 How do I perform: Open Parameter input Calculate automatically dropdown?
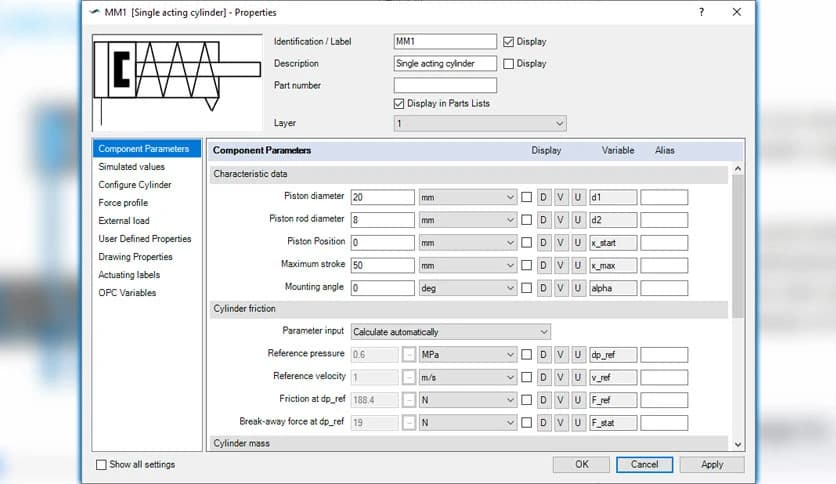(451, 332)
